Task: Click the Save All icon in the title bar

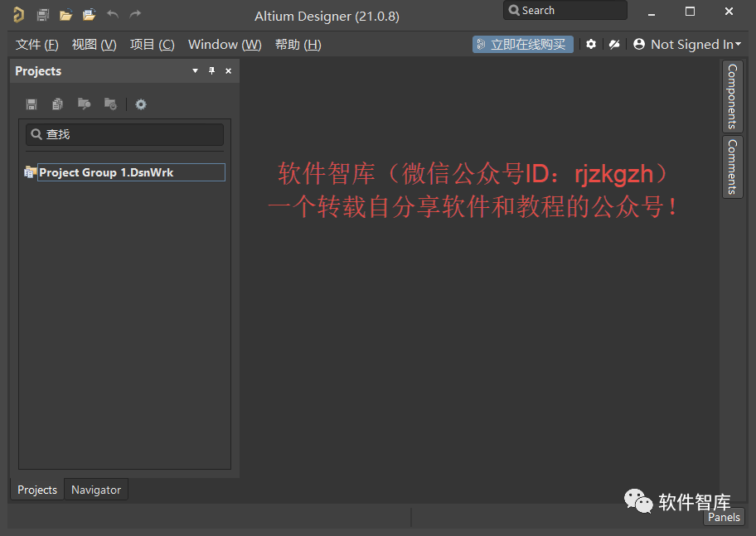Action: (x=43, y=14)
